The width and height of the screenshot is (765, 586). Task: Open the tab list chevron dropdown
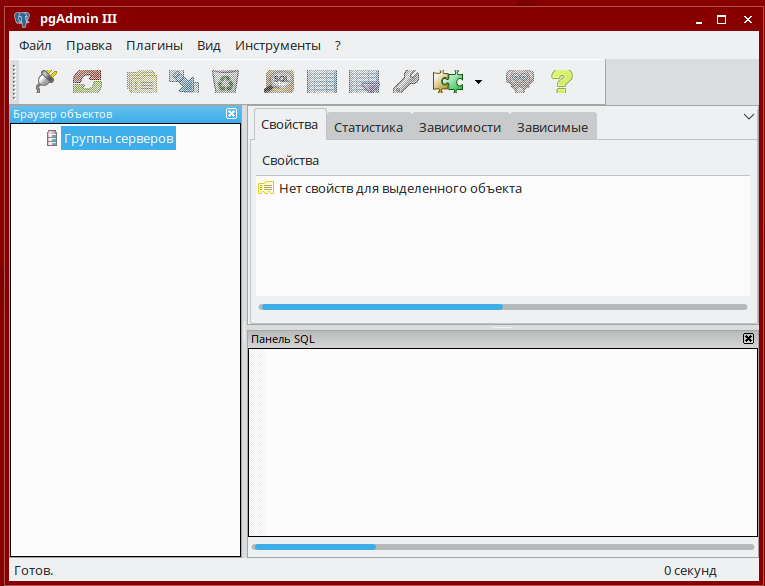coord(749,117)
